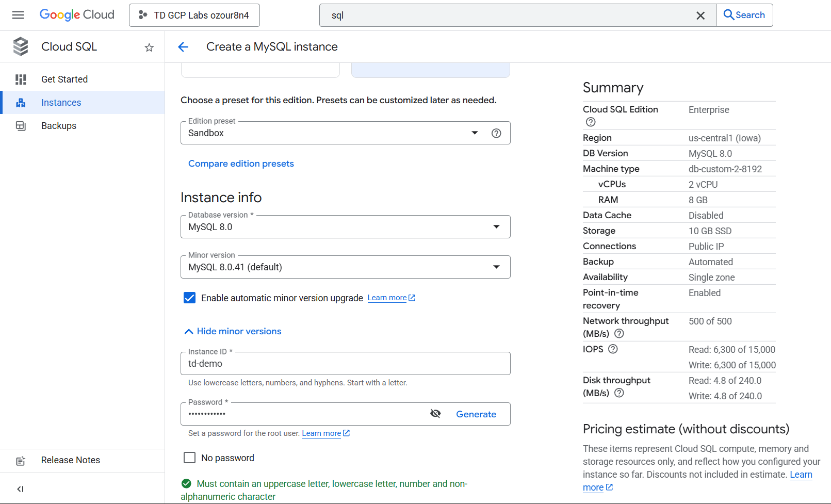This screenshot has width=831, height=504.
Task: Click into the Instance ID field
Action: tap(345, 364)
